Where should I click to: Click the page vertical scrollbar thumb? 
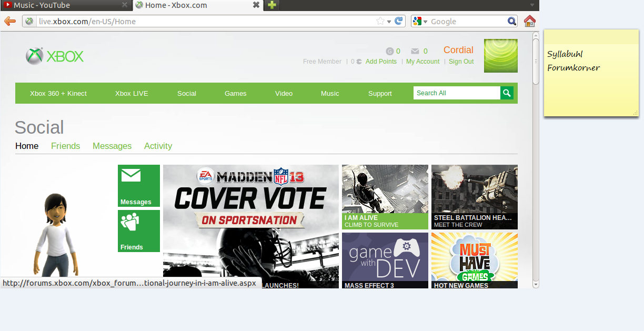click(x=536, y=61)
